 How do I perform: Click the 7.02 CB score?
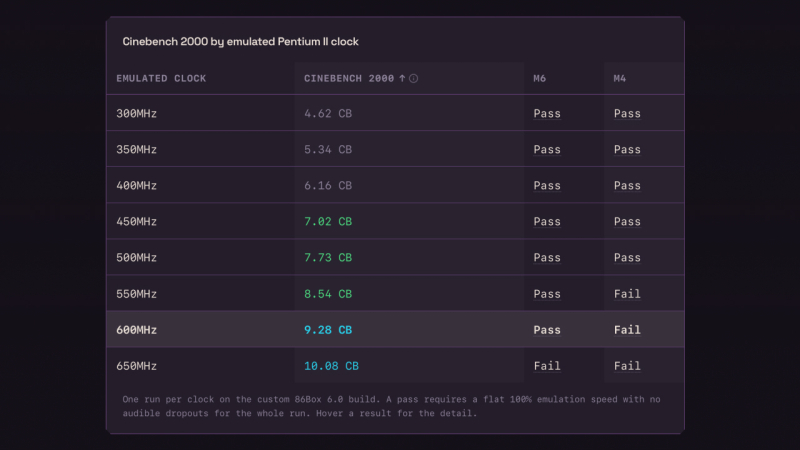328,221
